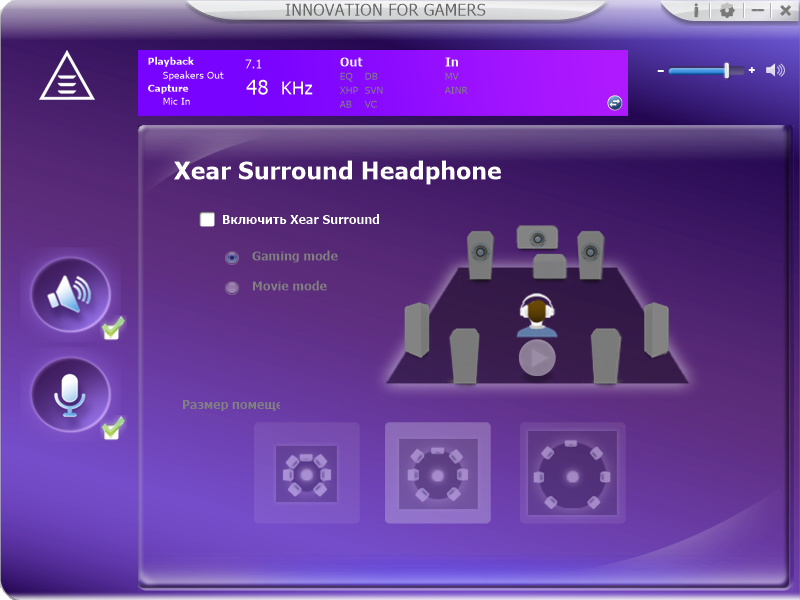The height and width of the screenshot is (600, 800).
Task: Mute sound with the speaker volume icon
Action: (x=776, y=70)
